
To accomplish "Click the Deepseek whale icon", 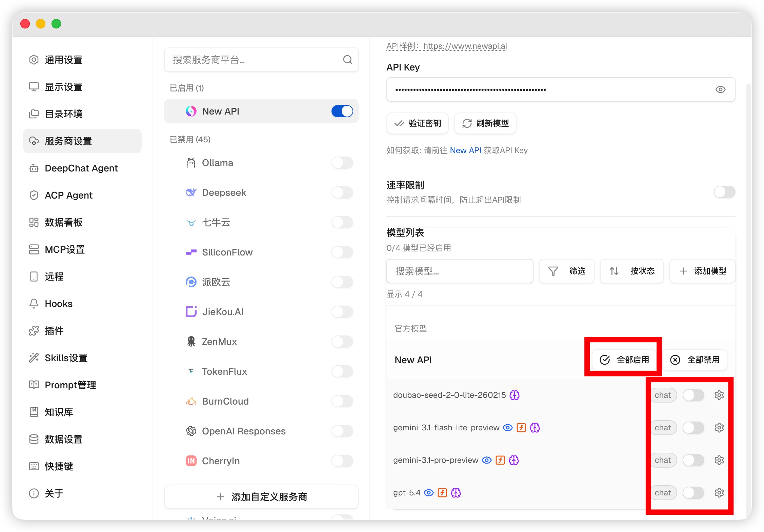I will click(x=191, y=192).
